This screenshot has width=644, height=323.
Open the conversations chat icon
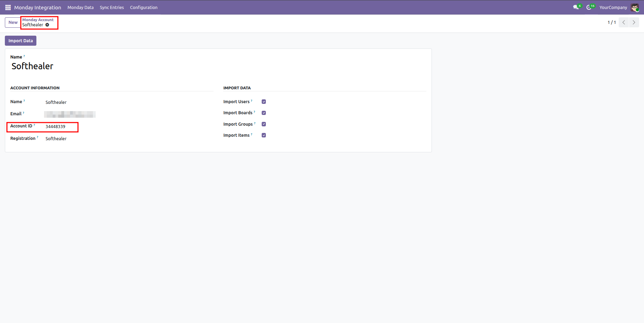[576, 7]
